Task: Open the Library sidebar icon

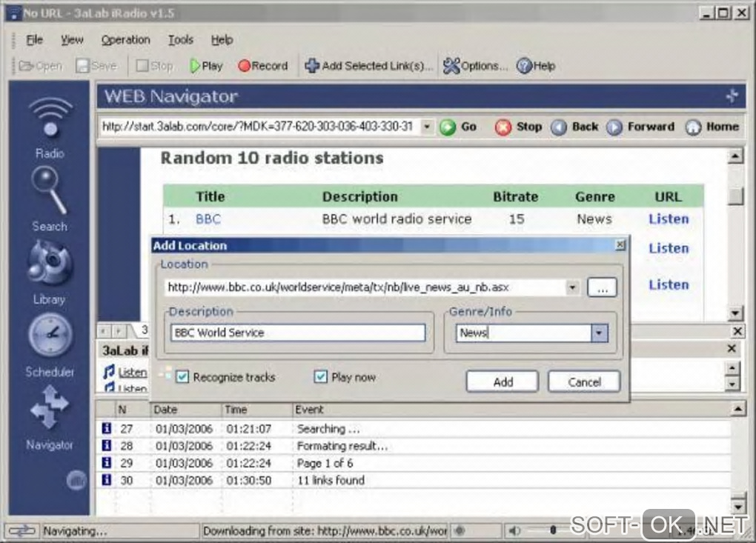Action: click(49, 265)
